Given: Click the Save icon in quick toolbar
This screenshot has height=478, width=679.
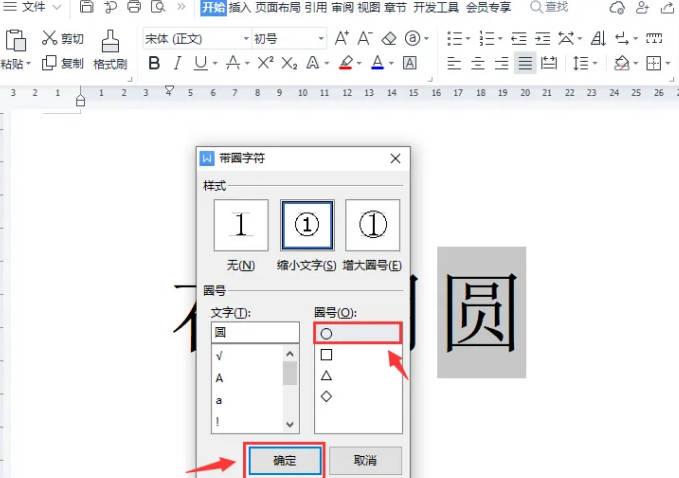Looking at the screenshot, I should coord(87,6).
